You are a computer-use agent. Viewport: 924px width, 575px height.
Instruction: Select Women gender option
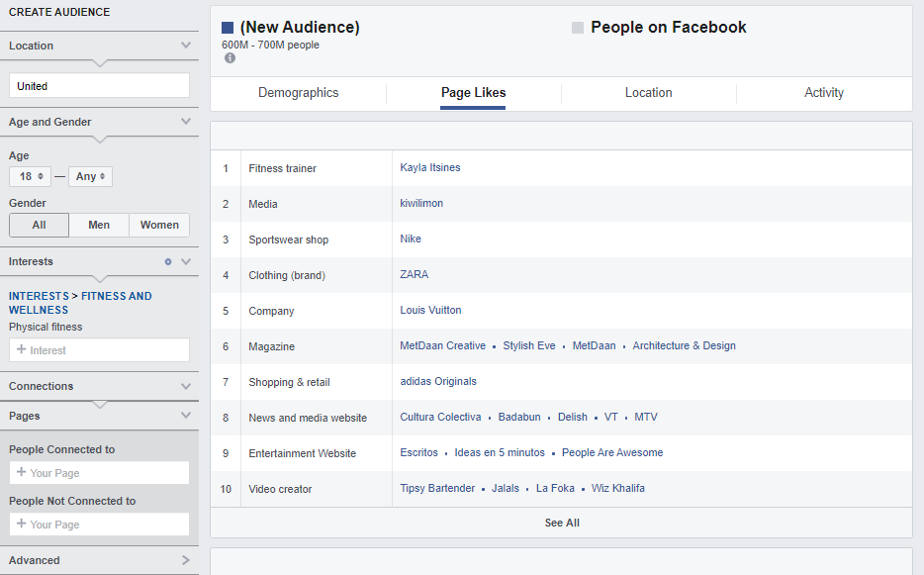tap(159, 225)
